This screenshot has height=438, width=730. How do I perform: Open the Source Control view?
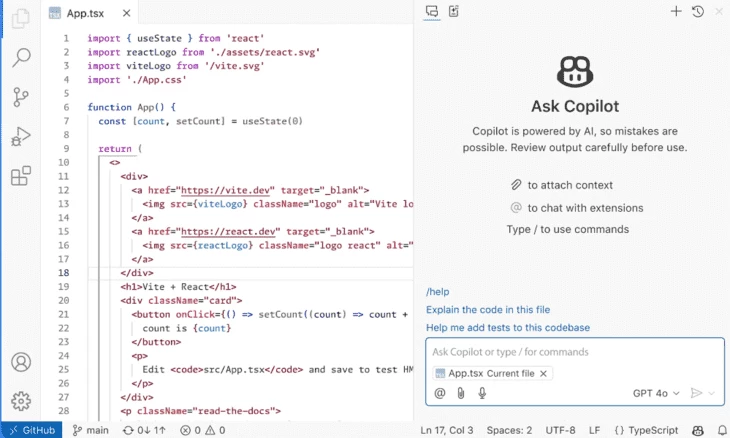click(x=20, y=97)
